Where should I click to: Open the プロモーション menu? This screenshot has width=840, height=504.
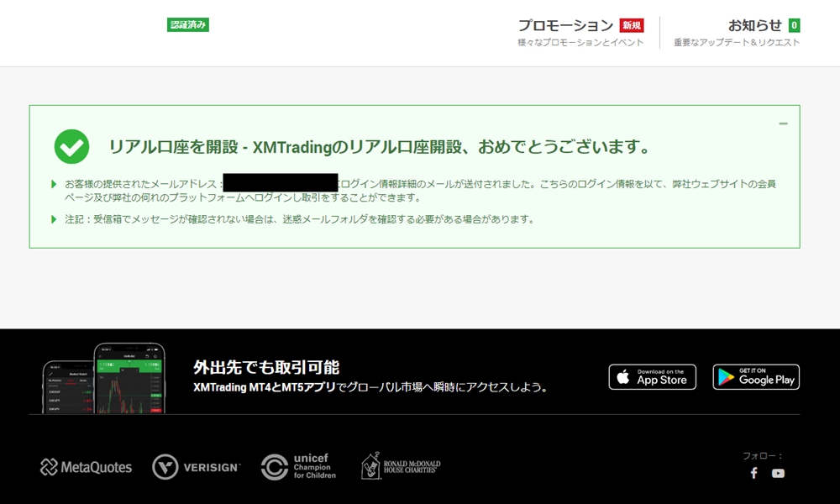pos(565,24)
